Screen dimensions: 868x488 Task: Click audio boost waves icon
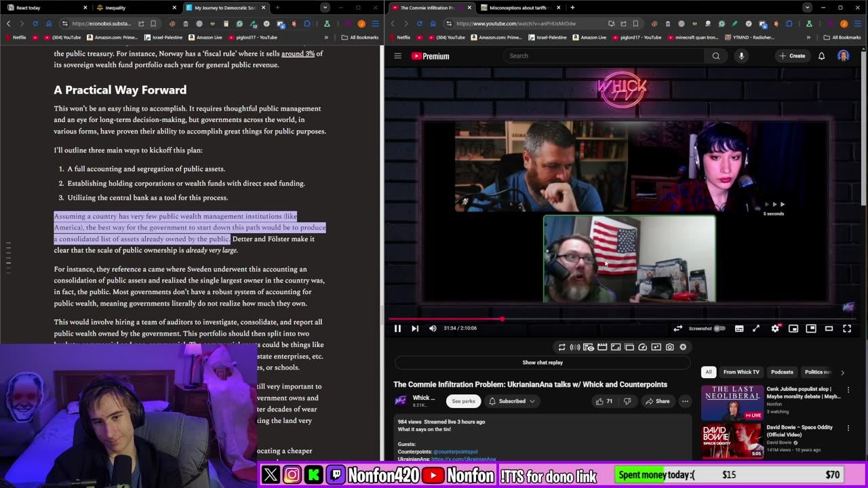pyautogui.click(x=575, y=347)
